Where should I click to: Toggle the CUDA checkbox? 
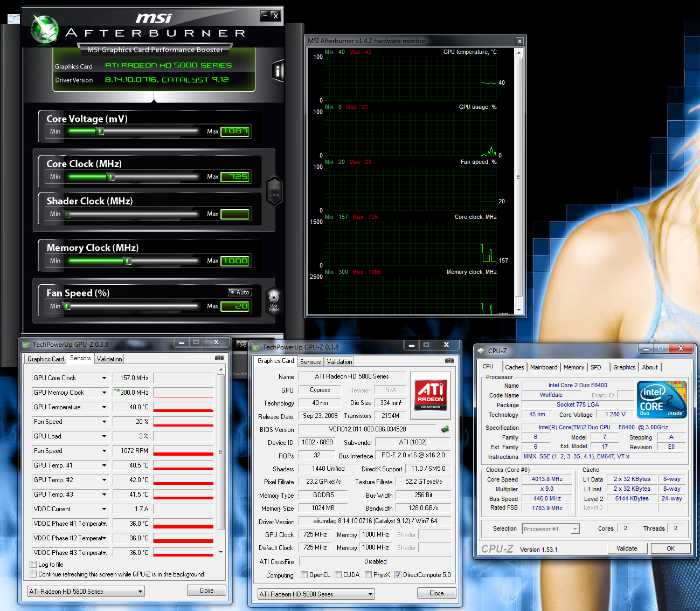pyautogui.click(x=338, y=574)
